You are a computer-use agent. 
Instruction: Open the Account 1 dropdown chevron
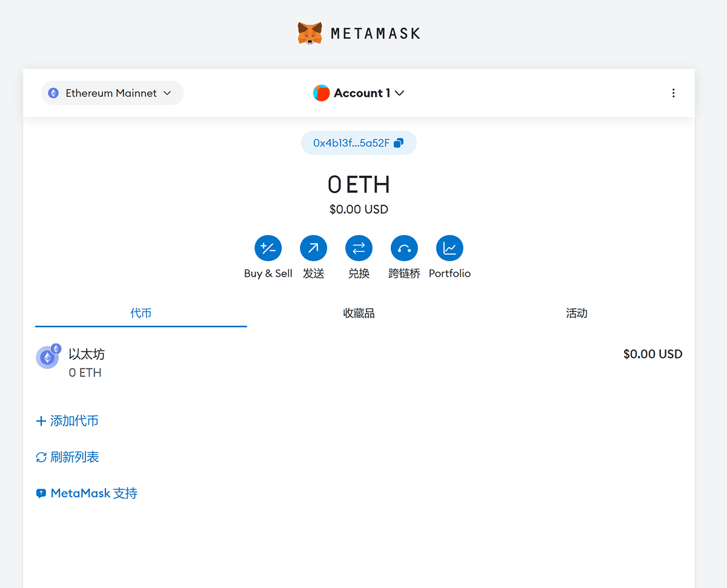[x=399, y=93]
